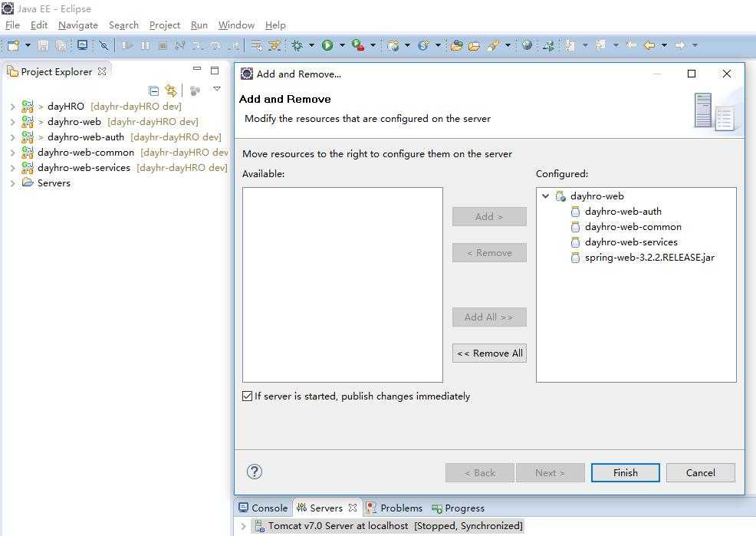Open the Back navigation history dropdown
Screen dimensions: 756x536
664,45
